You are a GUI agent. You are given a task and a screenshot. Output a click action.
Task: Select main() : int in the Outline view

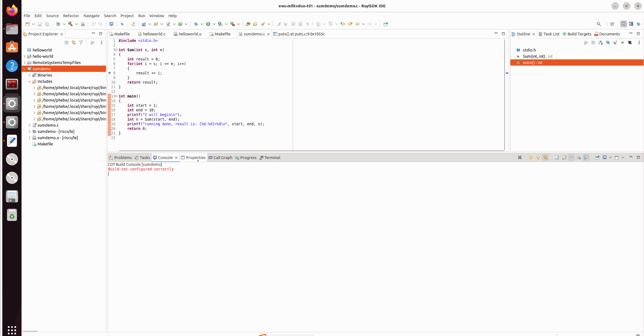(x=532, y=62)
